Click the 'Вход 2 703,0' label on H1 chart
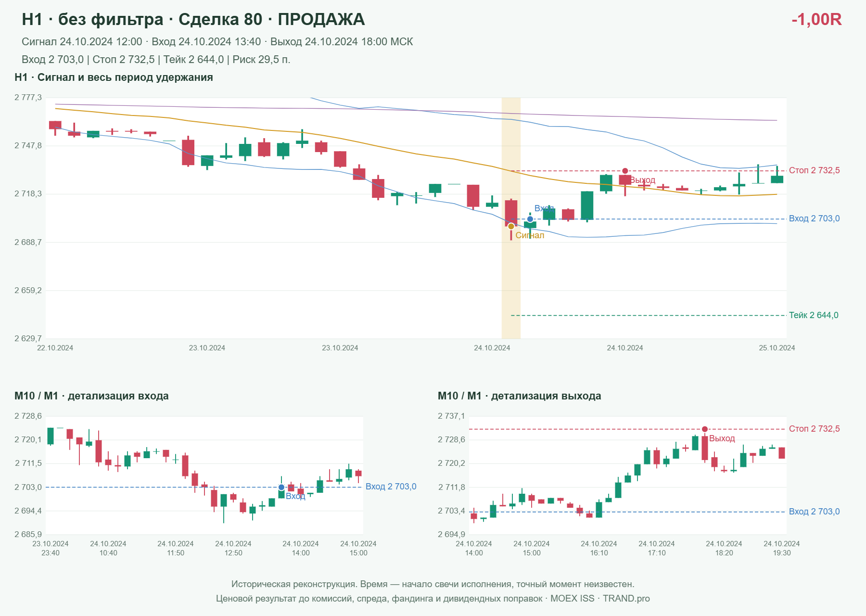Viewport: 866px width, 616px height. click(814, 218)
